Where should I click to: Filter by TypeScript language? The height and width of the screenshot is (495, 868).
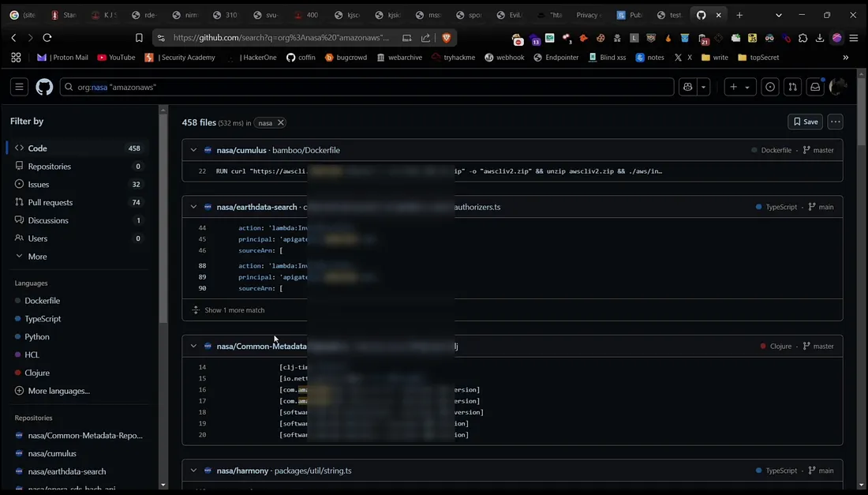(x=43, y=319)
